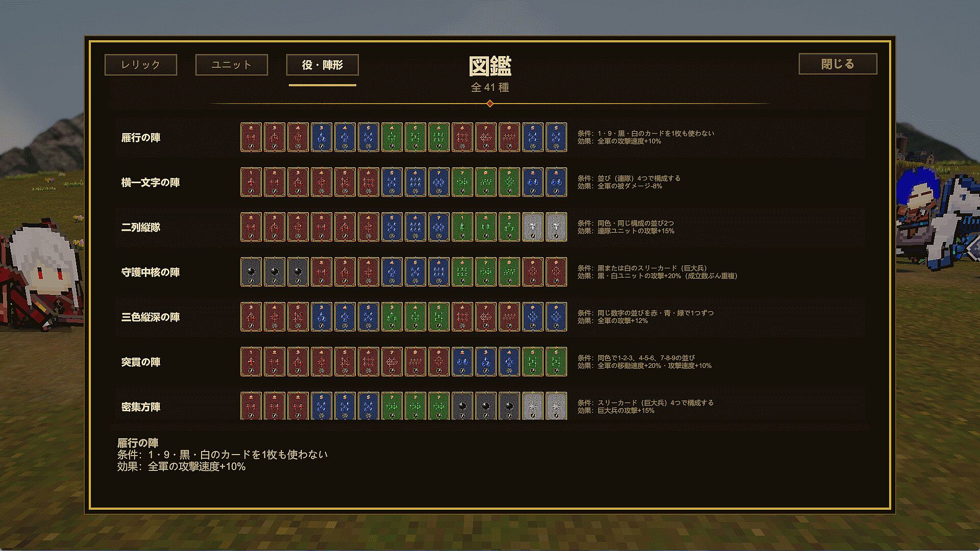
Task: Click the blue 3 card in 雁行の陣 row
Action: coord(322,137)
